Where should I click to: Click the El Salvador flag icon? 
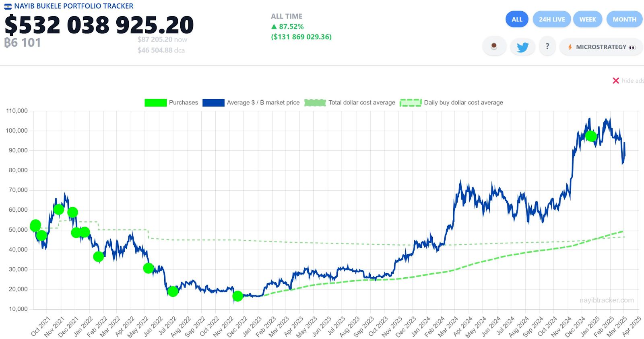coord(8,6)
